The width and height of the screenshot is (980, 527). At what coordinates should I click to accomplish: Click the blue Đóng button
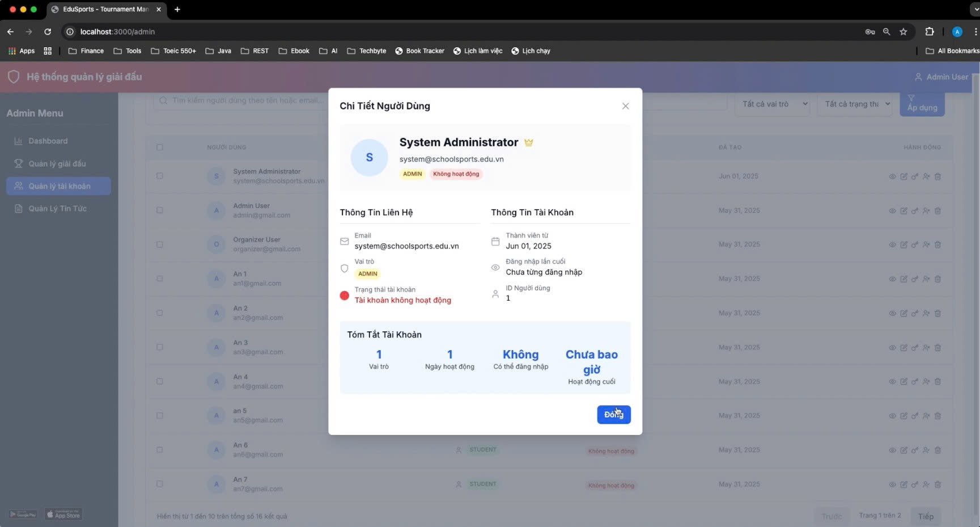pos(614,415)
